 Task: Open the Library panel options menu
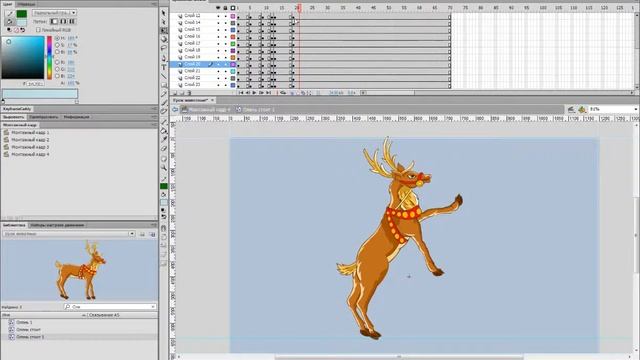click(x=154, y=225)
